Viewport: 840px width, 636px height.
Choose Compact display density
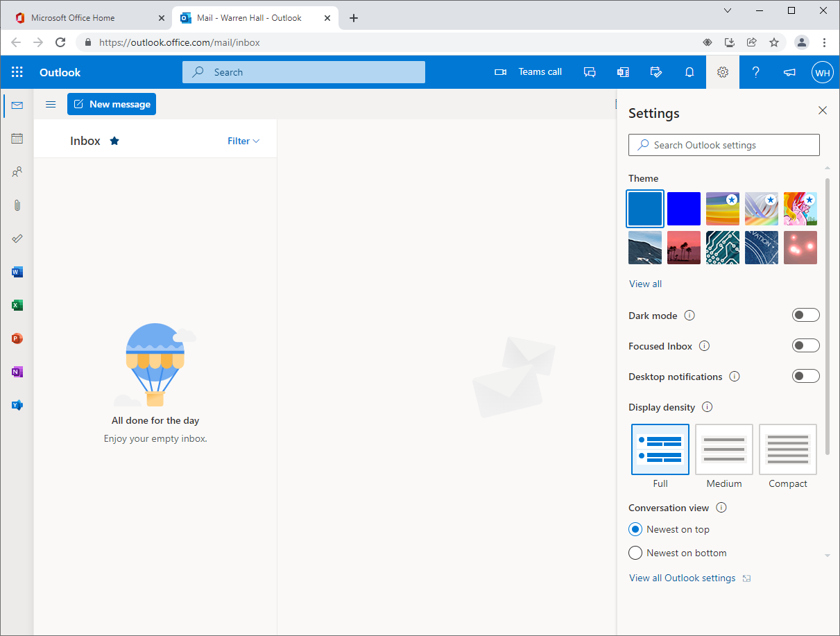click(x=788, y=449)
